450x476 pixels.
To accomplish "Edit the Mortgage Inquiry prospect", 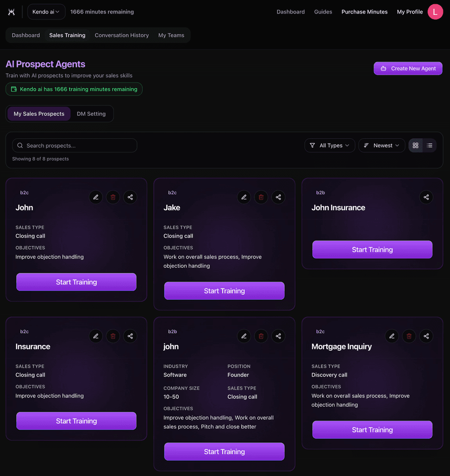I will (x=392, y=336).
